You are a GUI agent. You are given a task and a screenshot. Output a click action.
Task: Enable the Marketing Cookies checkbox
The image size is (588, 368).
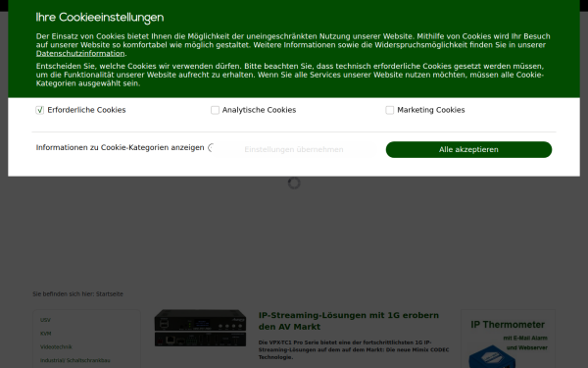390,110
